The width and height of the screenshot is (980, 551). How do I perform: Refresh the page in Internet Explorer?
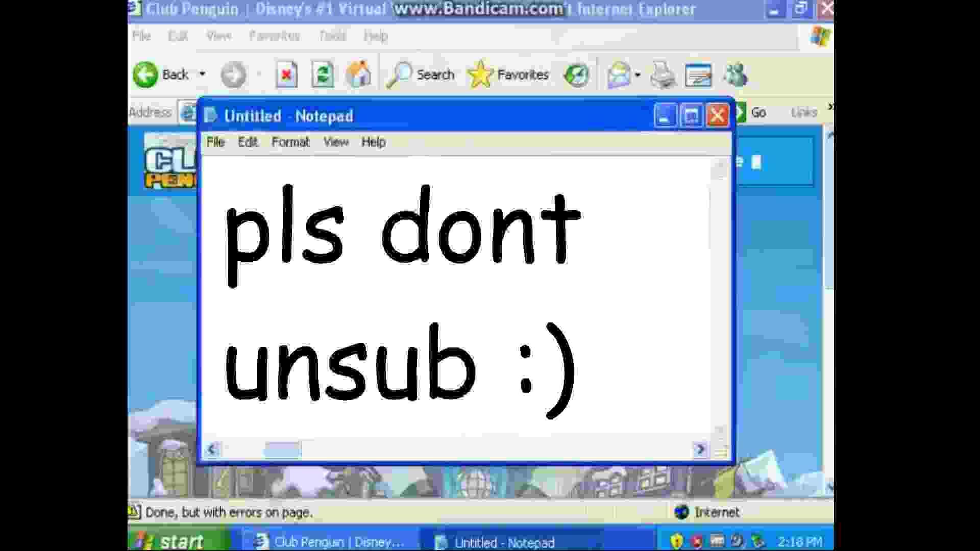point(323,75)
